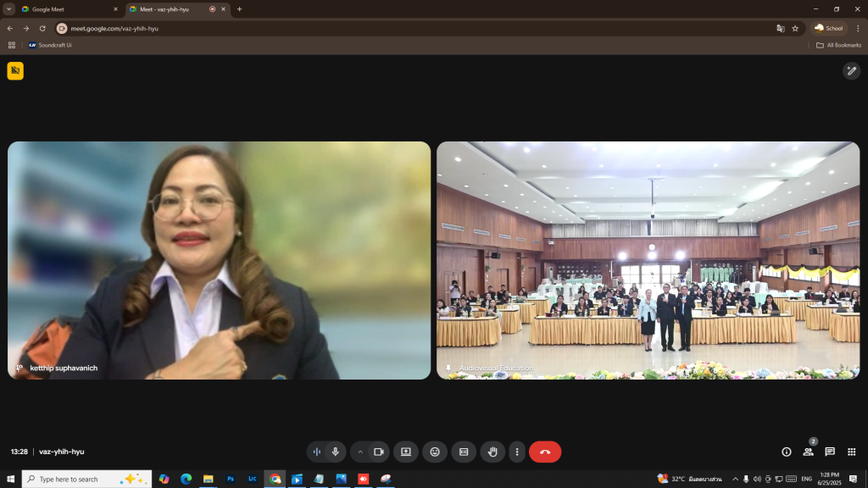Open Photoshop from the Windows taskbar
This screenshot has height=488, width=868.
point(231,479)
